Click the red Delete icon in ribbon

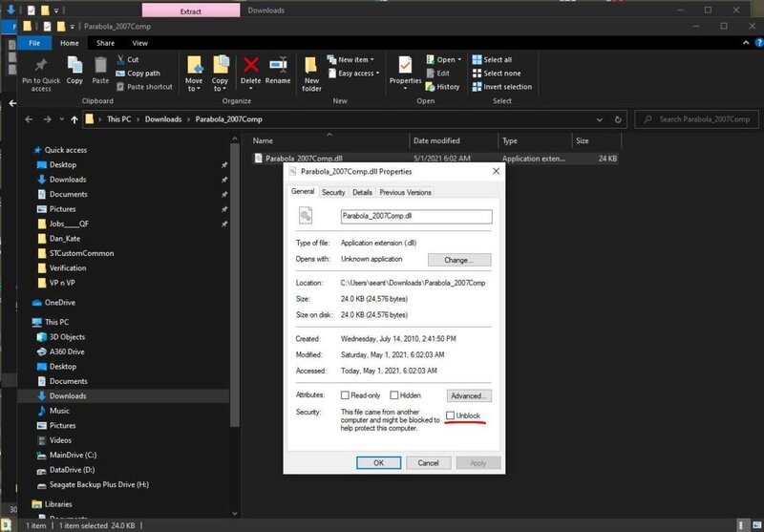(251, 66)
